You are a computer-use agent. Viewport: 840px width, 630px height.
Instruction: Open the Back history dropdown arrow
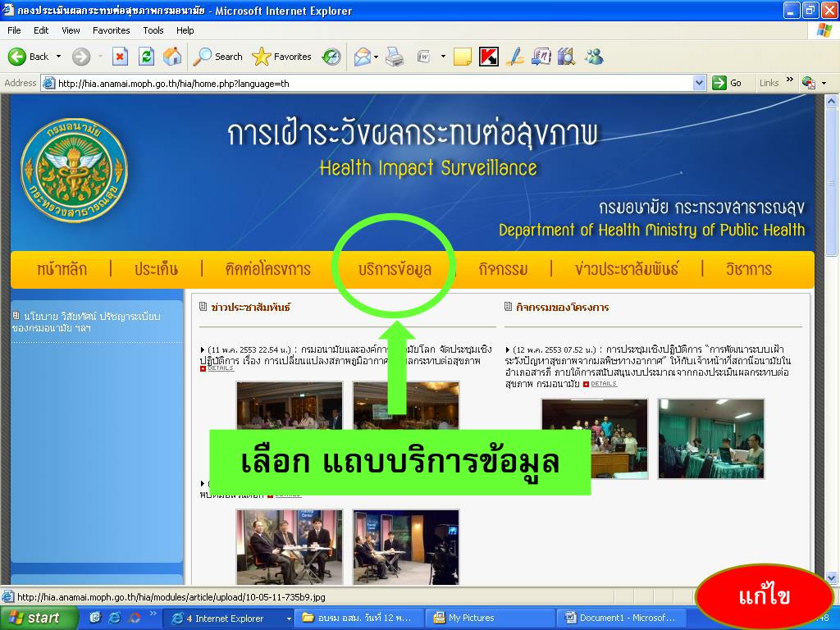(x=58, y=57)
